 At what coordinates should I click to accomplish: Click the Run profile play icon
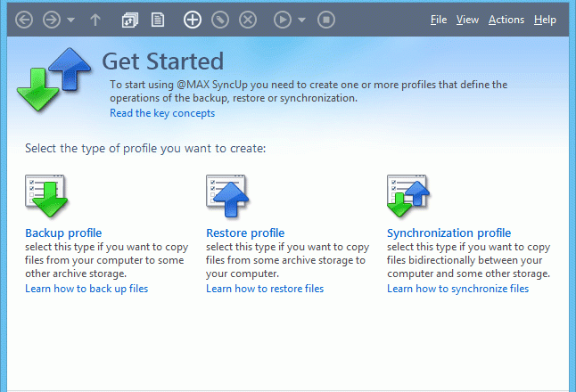[283, 20]
